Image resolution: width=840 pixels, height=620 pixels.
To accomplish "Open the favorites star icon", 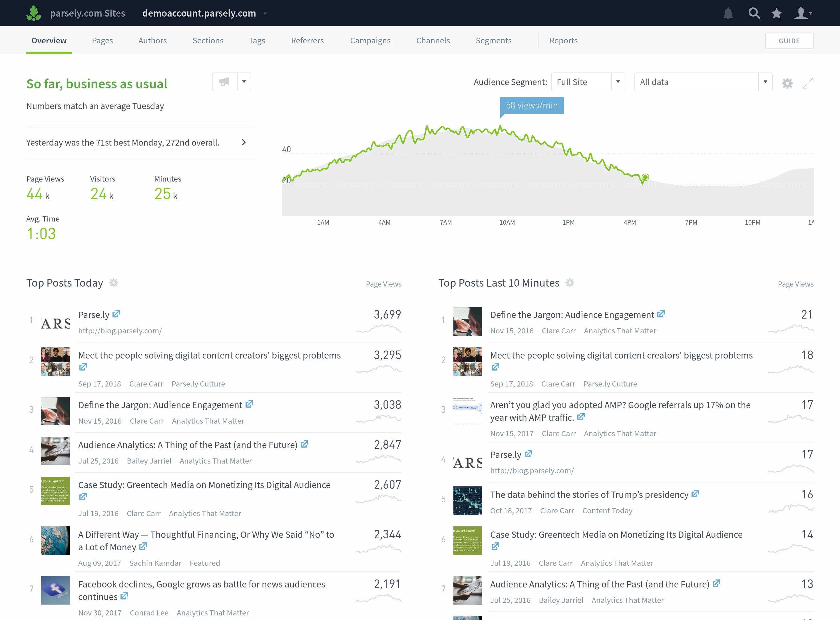I will tap(776, 13).
